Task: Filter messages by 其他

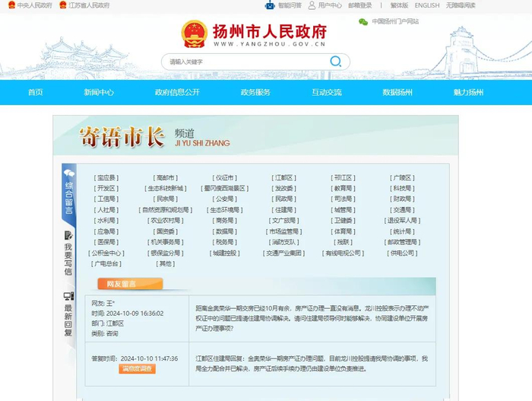Action: (x=165, y=264)
